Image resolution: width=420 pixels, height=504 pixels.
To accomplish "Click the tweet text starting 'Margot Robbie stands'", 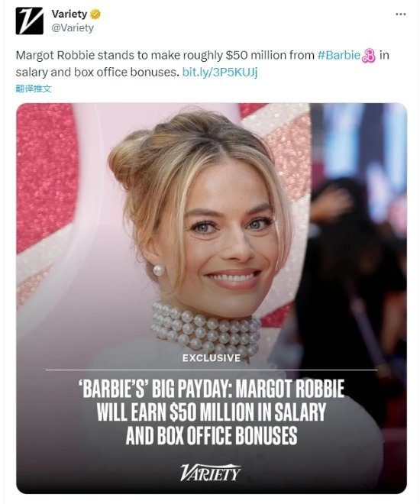I will tap(165, 55).
